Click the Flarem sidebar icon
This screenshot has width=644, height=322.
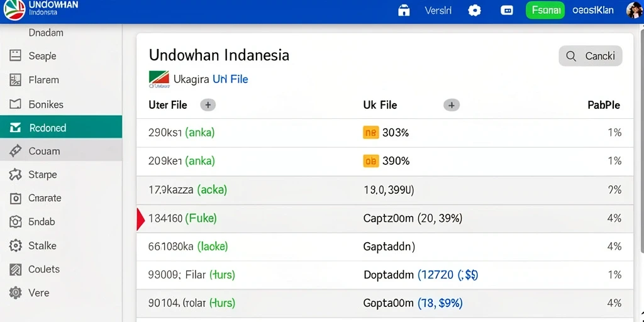(15, 80)
